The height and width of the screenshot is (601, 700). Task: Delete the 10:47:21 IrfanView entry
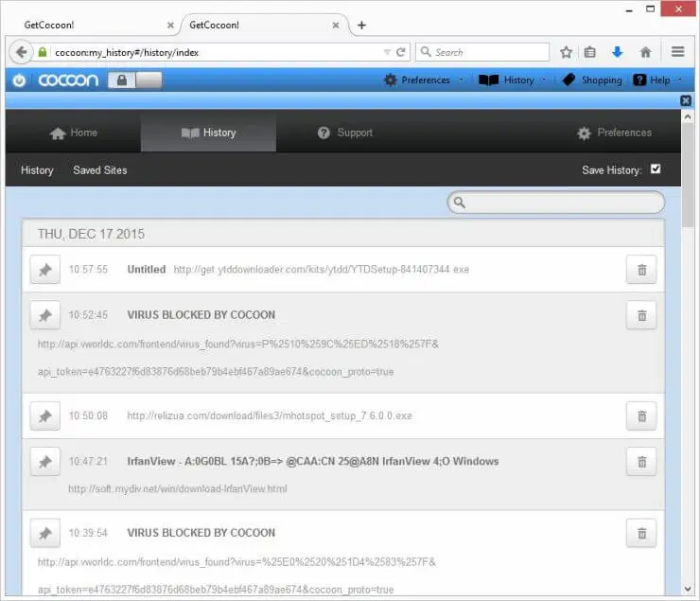pos(641,462)
